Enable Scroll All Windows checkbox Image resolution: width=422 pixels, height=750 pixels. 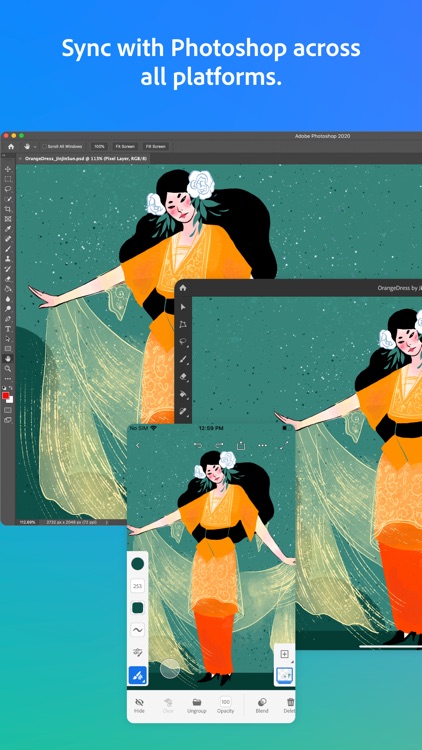[x=44, y=146]
